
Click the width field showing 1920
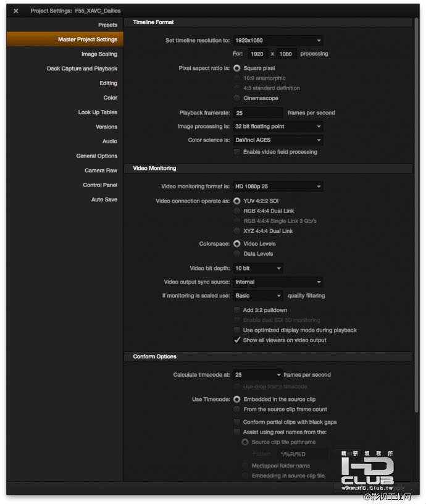257,54
